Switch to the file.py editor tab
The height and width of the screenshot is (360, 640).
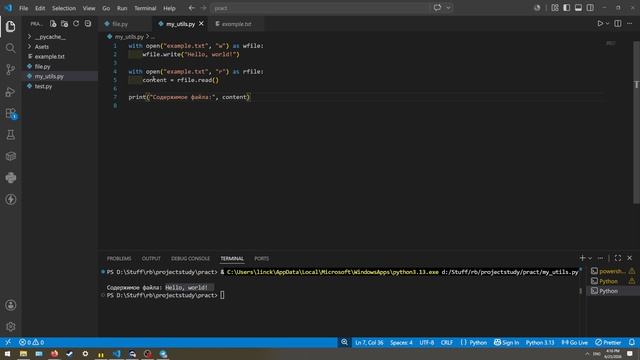pos(125,24)
